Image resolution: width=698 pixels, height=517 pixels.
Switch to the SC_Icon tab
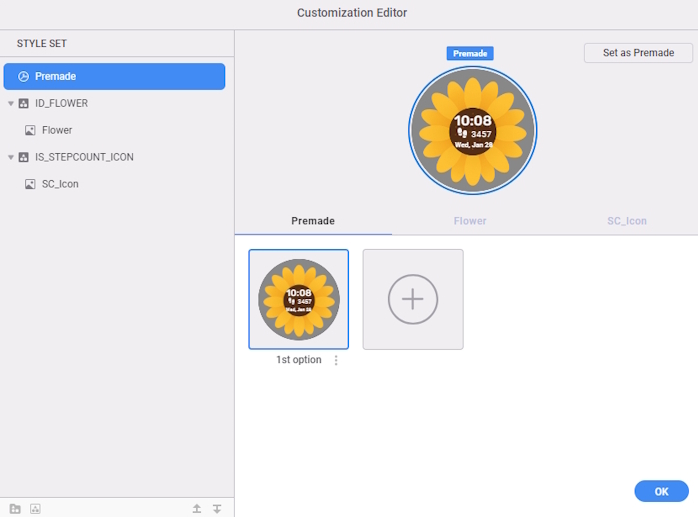click(627, 221)
